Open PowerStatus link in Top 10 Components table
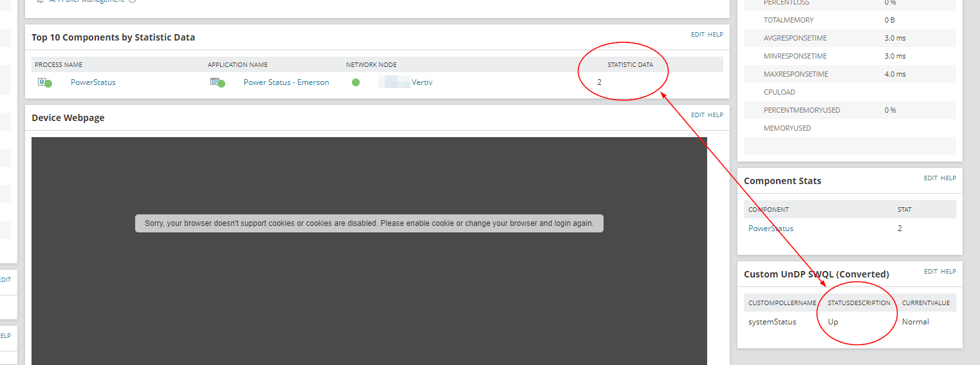The height and width of the screenshot is (365, 980). point(93,82)
